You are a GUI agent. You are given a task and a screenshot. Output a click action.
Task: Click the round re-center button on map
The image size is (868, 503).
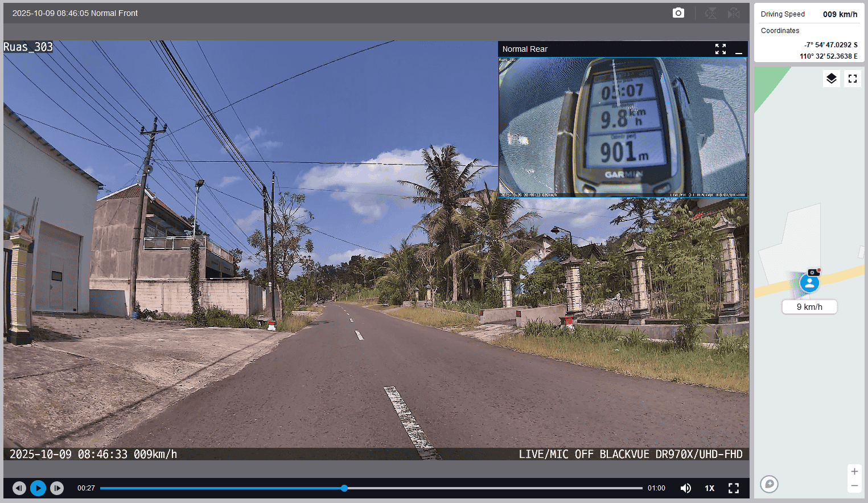(x=769, y=484)
